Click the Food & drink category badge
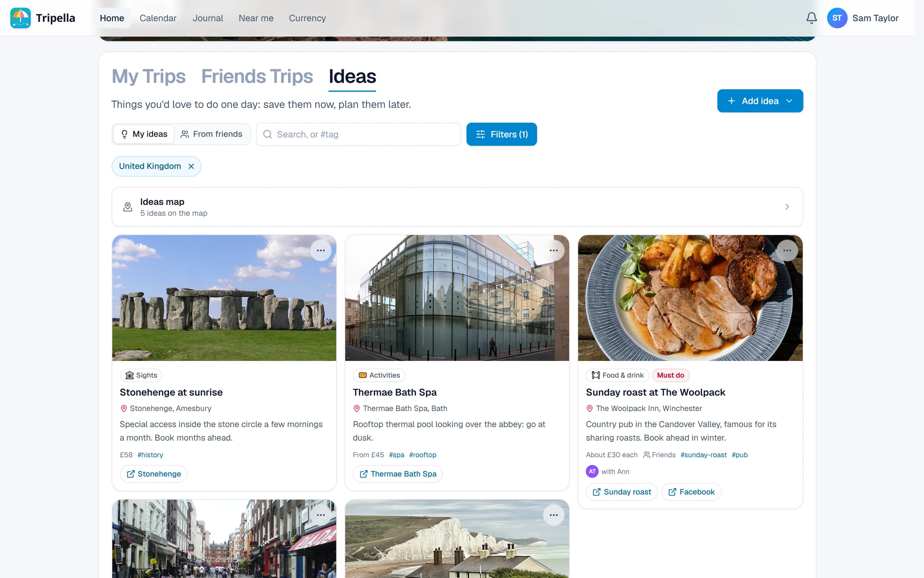 point(617,375)
